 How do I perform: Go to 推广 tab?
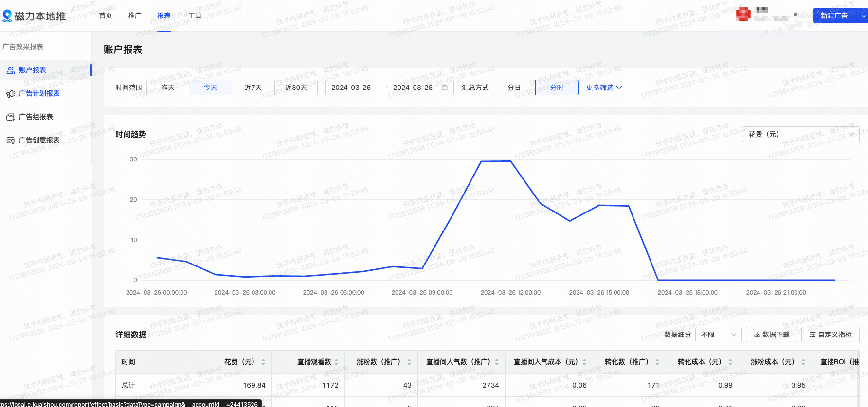click(x=135, y=16)
